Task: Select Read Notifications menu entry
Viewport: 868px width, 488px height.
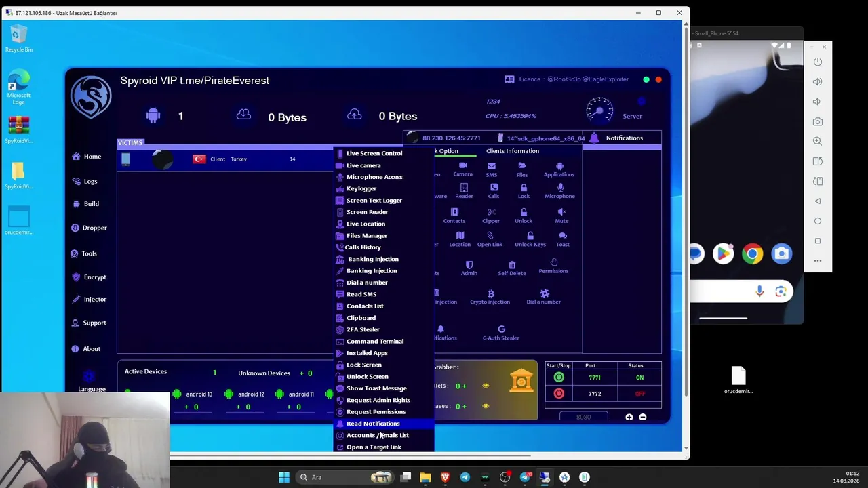Action: 384,424
